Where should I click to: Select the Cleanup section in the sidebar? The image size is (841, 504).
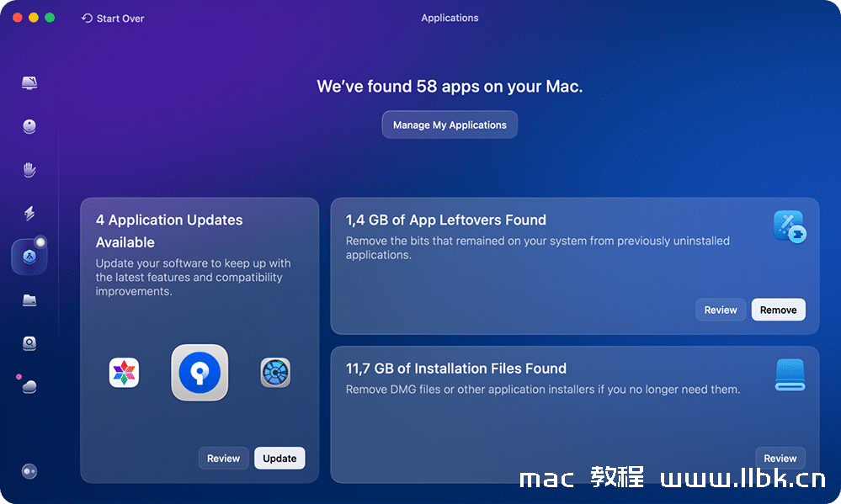[29, 126]
